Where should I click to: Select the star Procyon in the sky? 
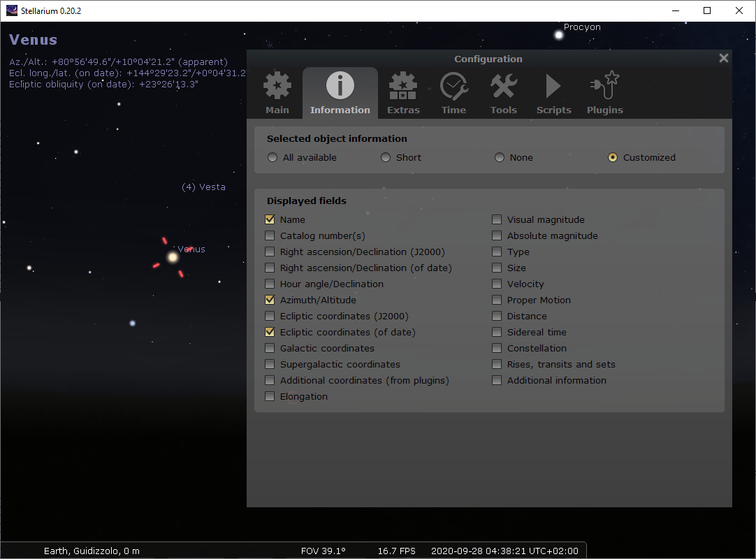(558, 35)
